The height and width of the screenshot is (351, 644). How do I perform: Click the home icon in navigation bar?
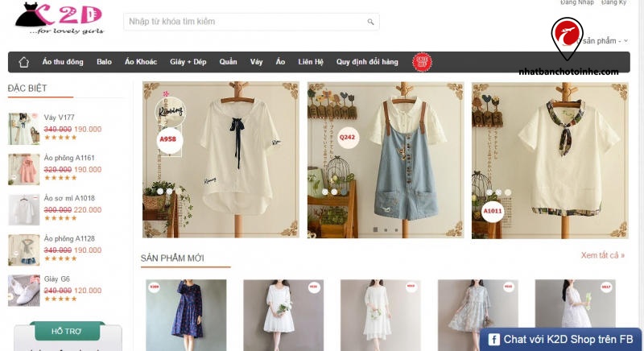point(23,62)
